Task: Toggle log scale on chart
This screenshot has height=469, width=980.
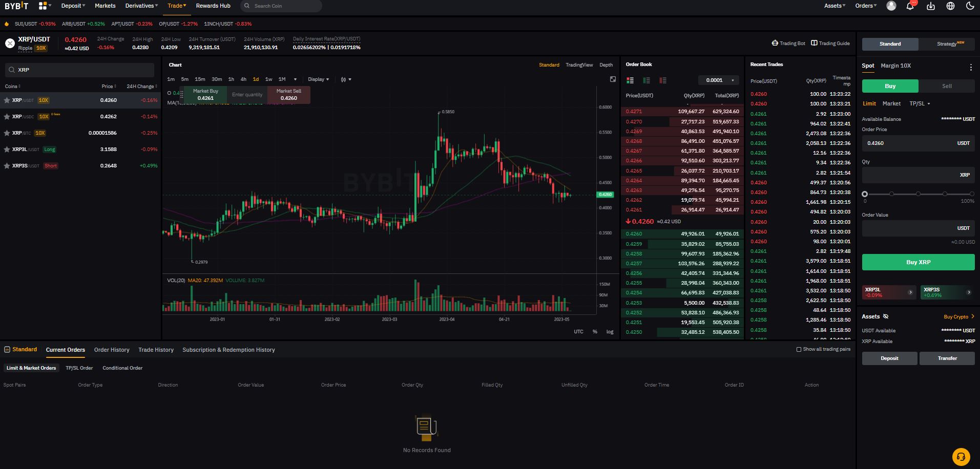Action: pos(610,332)
